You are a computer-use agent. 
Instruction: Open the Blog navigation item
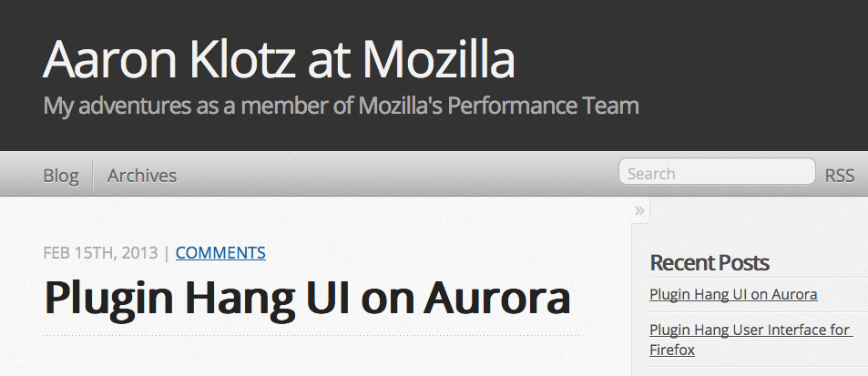click(x=61, y=176)
